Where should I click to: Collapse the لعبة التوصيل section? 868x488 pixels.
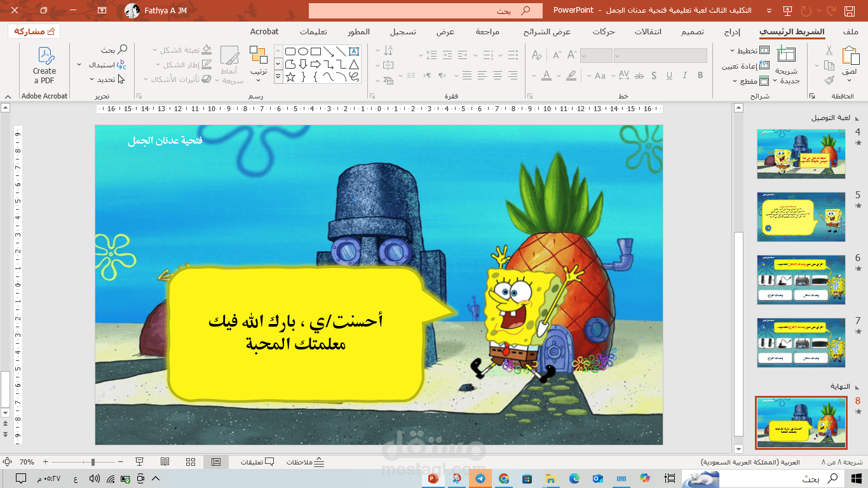[x=858, y=118]
